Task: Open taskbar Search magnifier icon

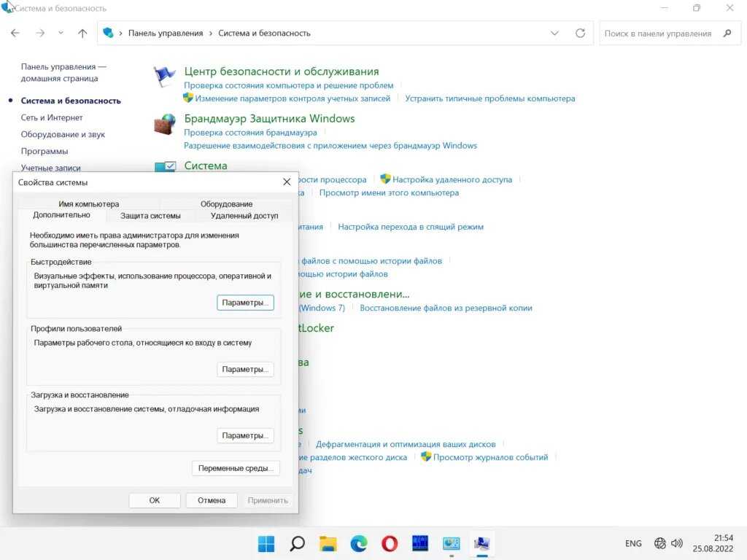Action: 297,543
